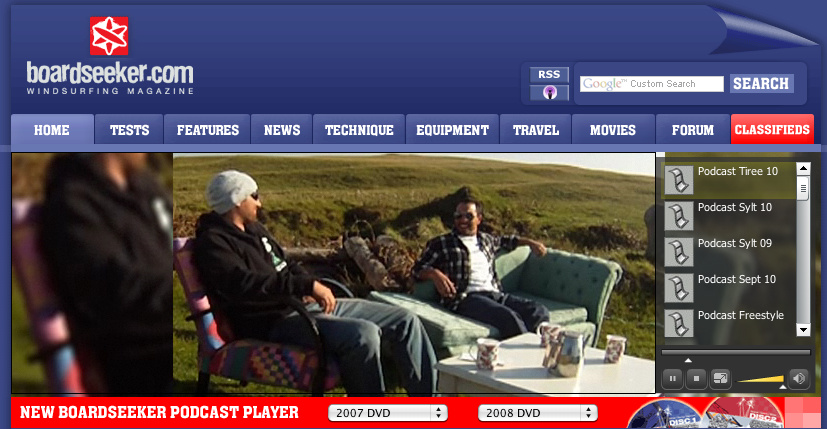Open the red Classifieds tab
The height and width of the screenshot is (429, 827).
click(x=772, y=130)
